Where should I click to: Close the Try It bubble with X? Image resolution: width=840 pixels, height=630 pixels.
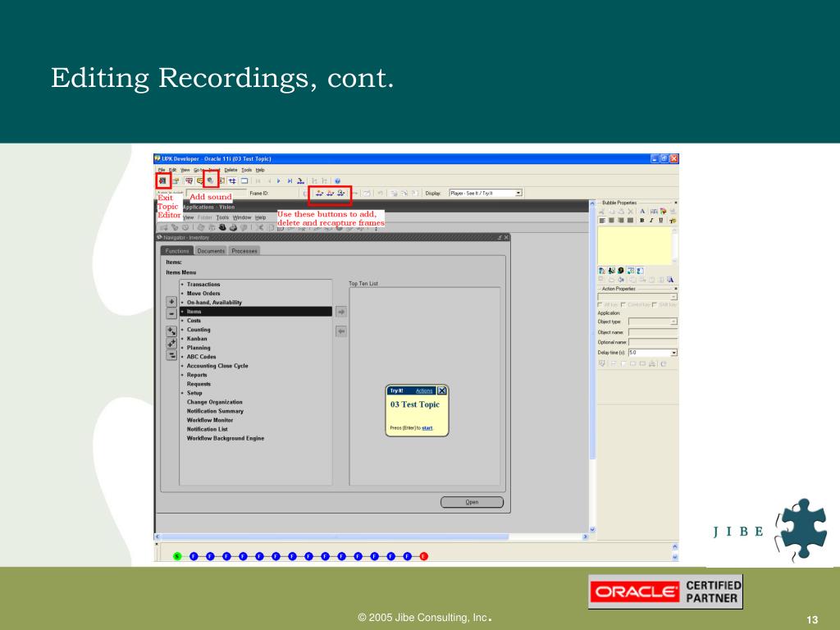442,390
